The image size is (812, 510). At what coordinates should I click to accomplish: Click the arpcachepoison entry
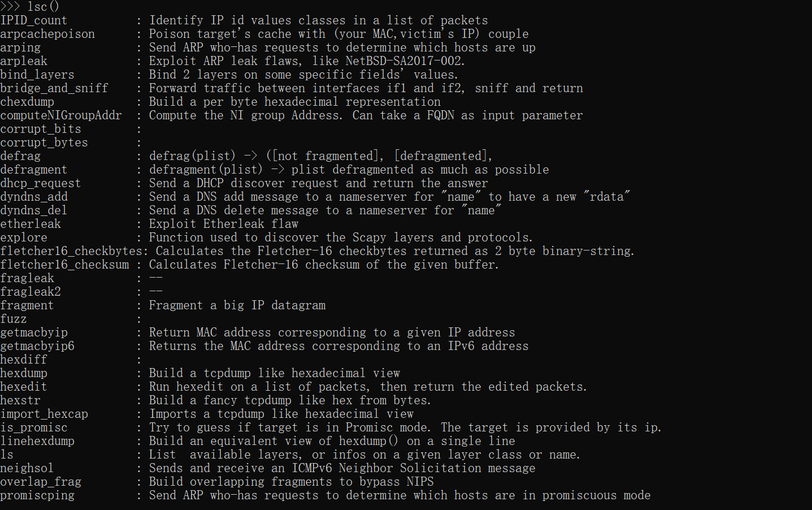pos(47,34)
